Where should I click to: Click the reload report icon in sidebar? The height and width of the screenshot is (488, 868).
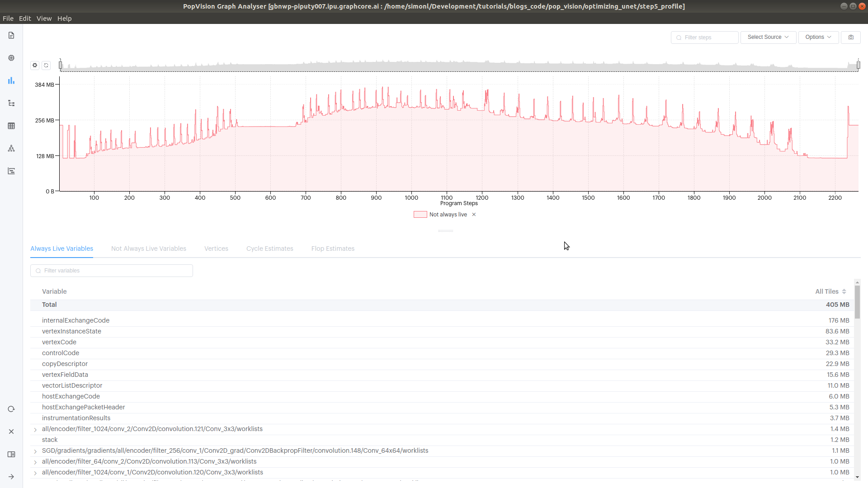11,409
